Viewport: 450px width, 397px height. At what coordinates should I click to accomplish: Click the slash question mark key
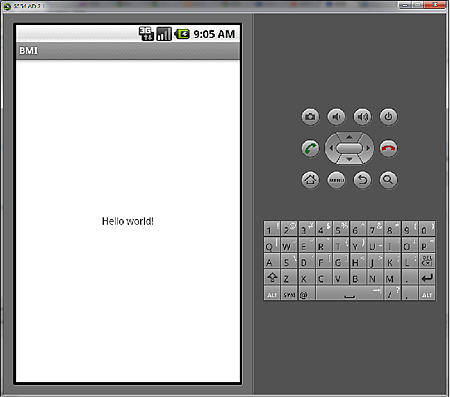(x=392, y=293)
